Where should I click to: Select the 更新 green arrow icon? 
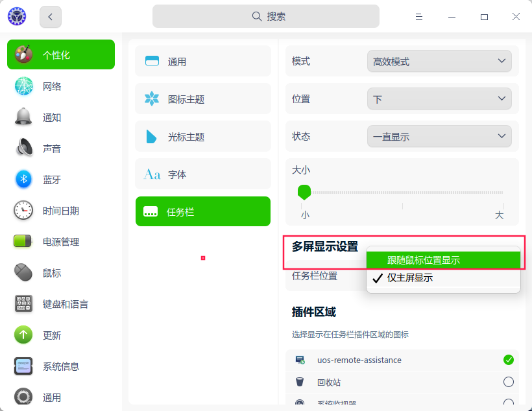tap(23, 335)
